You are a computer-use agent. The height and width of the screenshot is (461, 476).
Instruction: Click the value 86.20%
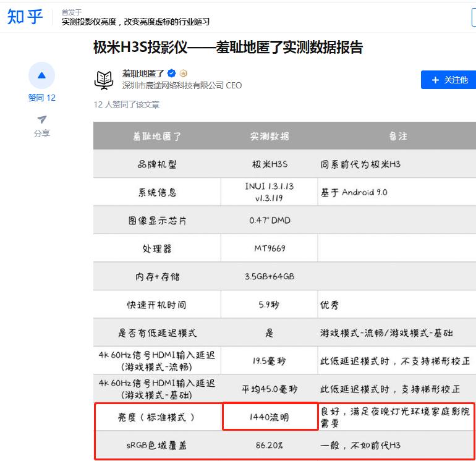click(x=270, y=445)
